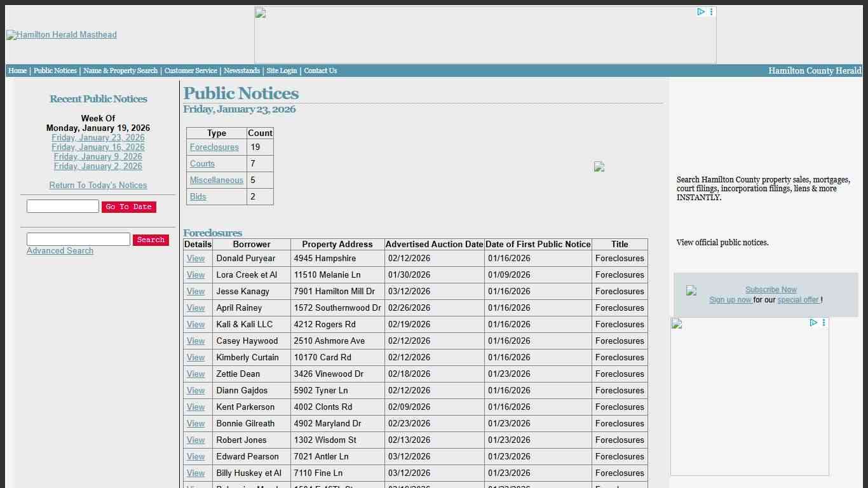Image resolution: width=868 pixels, height=488 pixels.
Task: Click the broken image right of counts table
Action: coord(599,166)
